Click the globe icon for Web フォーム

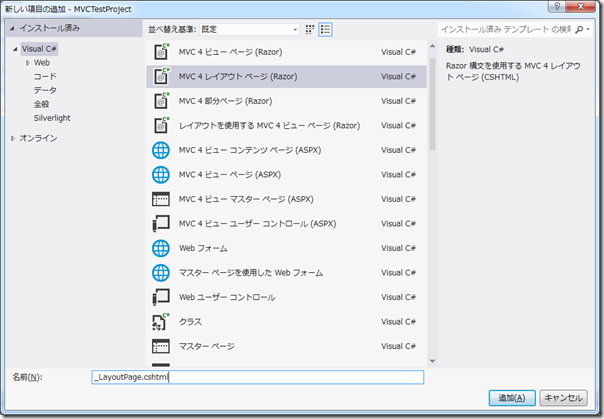[161, 248]
